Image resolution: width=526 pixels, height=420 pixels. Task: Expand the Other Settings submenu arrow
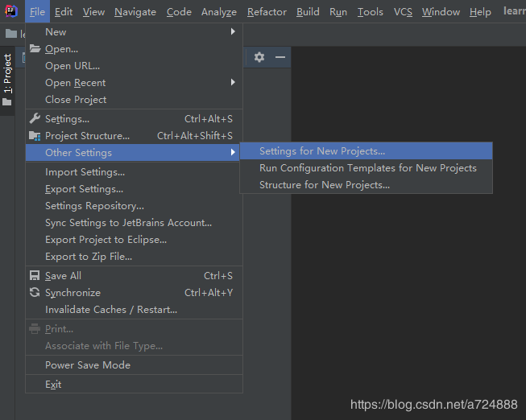pyautogui.click(x=233, y=153)
